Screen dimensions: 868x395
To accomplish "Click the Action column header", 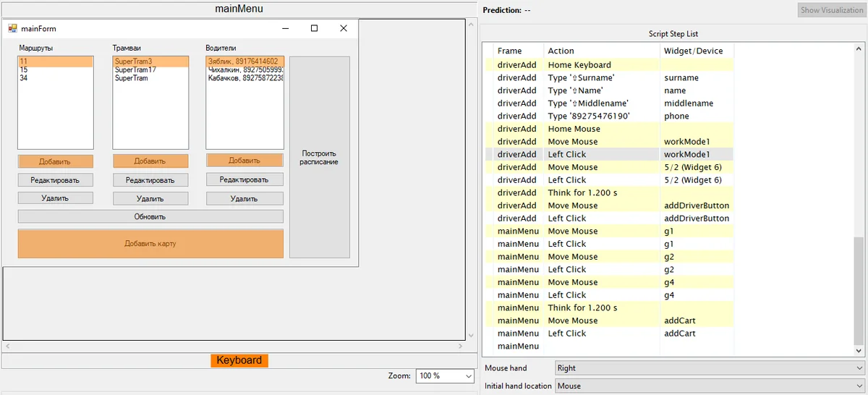I will (561, 51).
